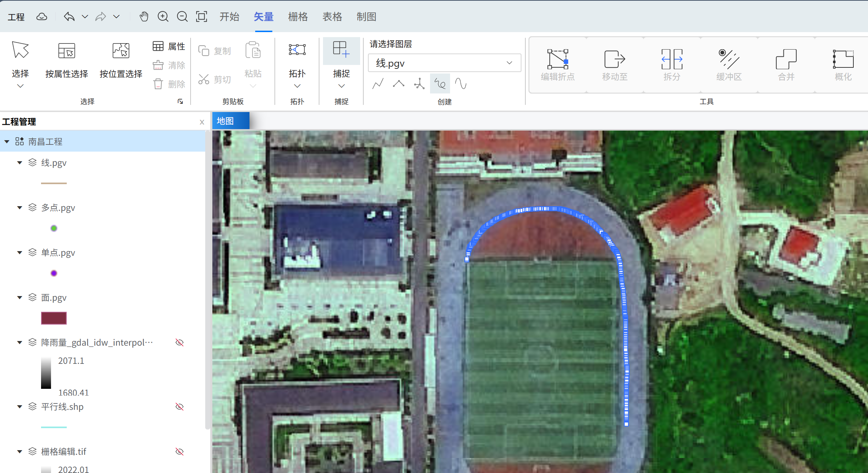Screen dimensions: 868x473
Task: Open the 制图 ribbon tab
Action: pos(366,16)
